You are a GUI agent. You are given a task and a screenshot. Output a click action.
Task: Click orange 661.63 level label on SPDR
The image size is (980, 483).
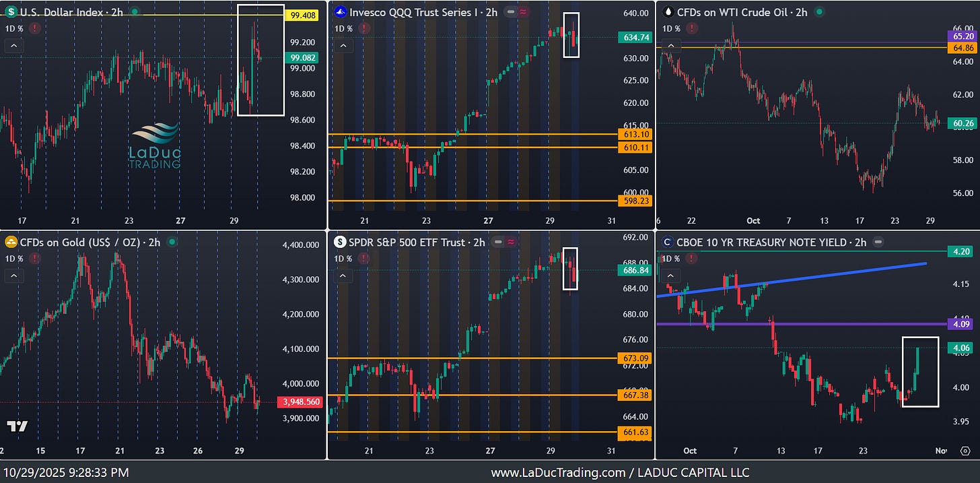[635, 432]
